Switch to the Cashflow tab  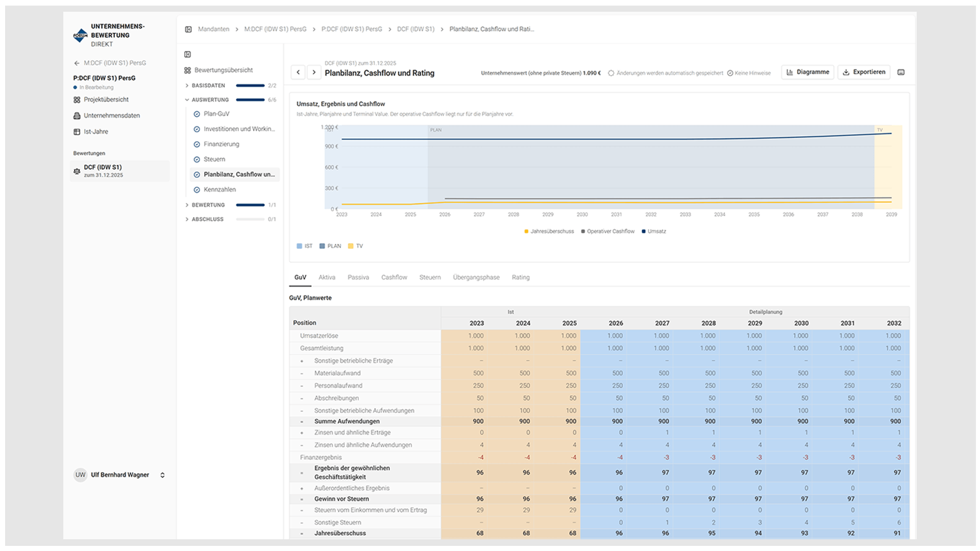[394, 277]
